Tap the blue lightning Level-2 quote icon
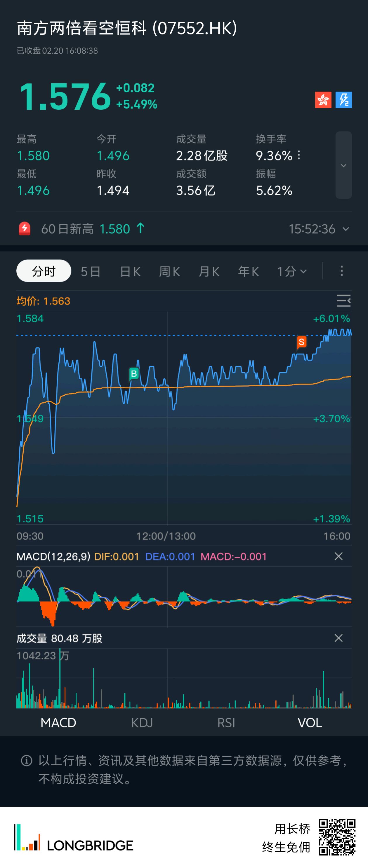Image resolution: width=368 pixels, height=868 pixels. tap(343, 100)
